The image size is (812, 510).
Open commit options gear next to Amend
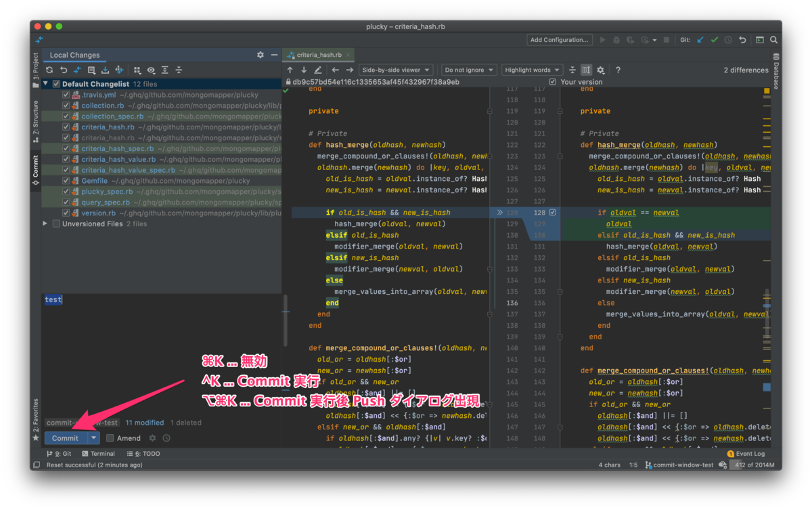(x=152, y=438)
